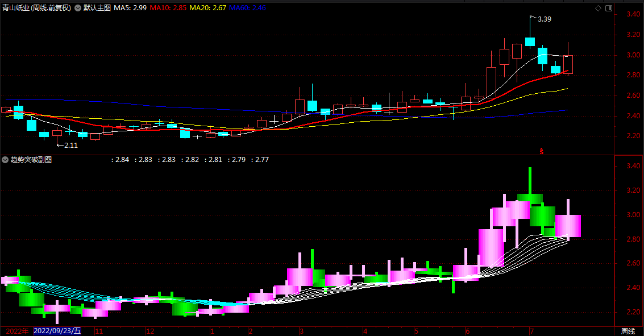The height and width of the screenshot is (336, 644).
Task: Click the sub-chart value 2.81
Action: (215, 160)
